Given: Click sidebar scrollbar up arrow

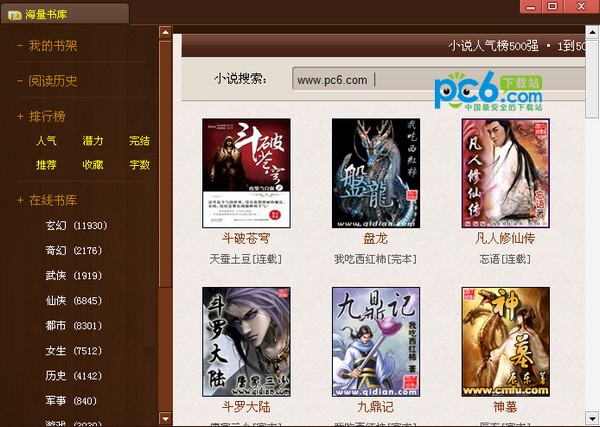Looking at the screenshot, I should (x=165, y=32).
